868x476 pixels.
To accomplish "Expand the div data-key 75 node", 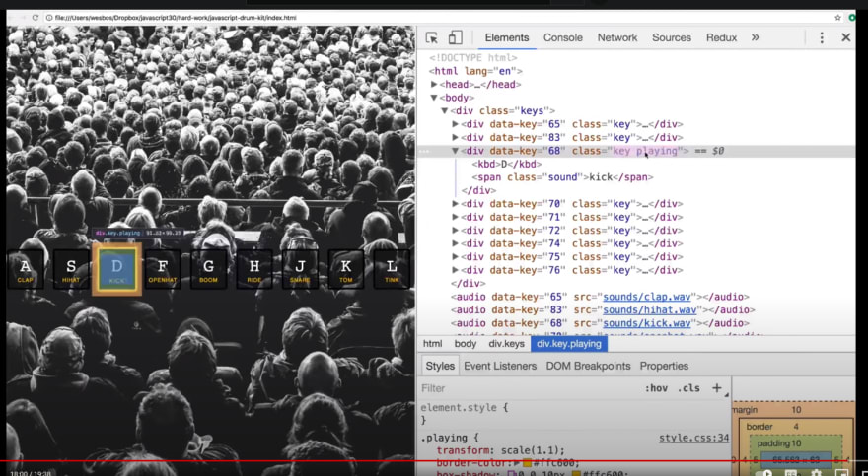I will click(456, 256).
